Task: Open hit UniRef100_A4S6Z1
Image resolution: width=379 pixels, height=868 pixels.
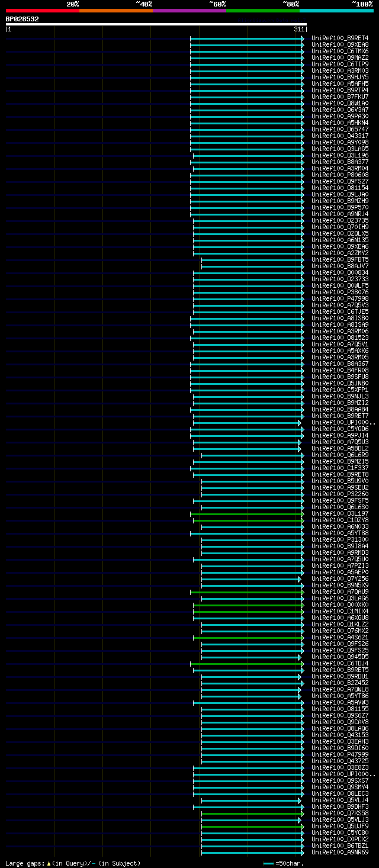Action: click(x=340, y=638)
